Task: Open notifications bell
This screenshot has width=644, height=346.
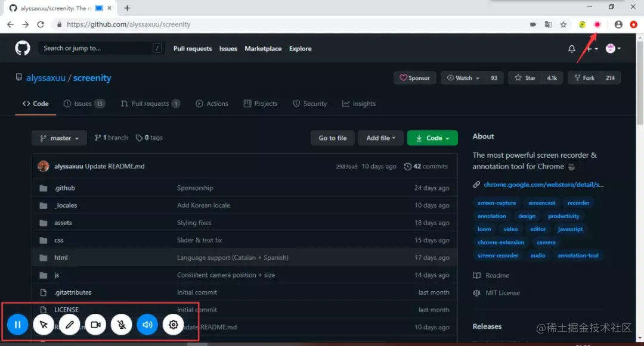Action: (x=572, y=49)
